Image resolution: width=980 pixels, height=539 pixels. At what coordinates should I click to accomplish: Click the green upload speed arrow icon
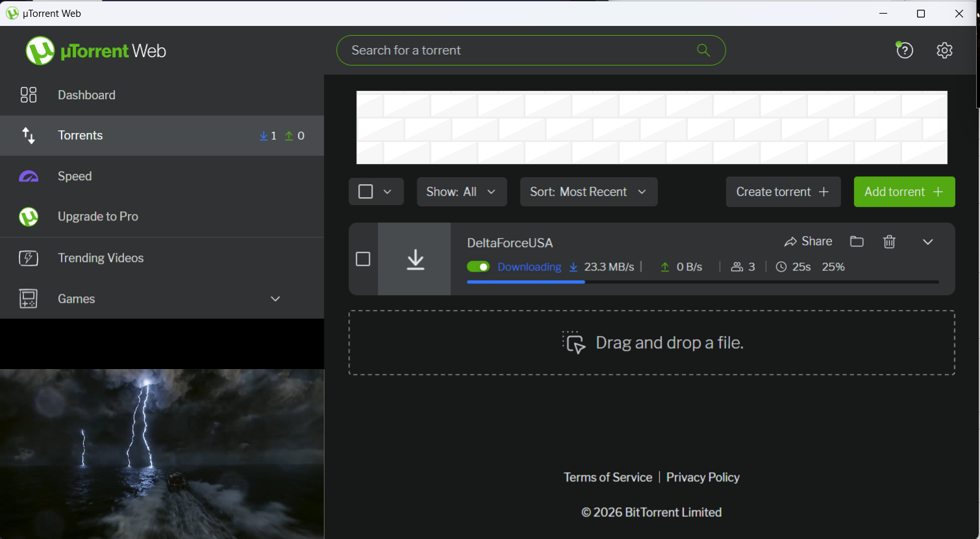pyautogui.click(x=665, y=267)
